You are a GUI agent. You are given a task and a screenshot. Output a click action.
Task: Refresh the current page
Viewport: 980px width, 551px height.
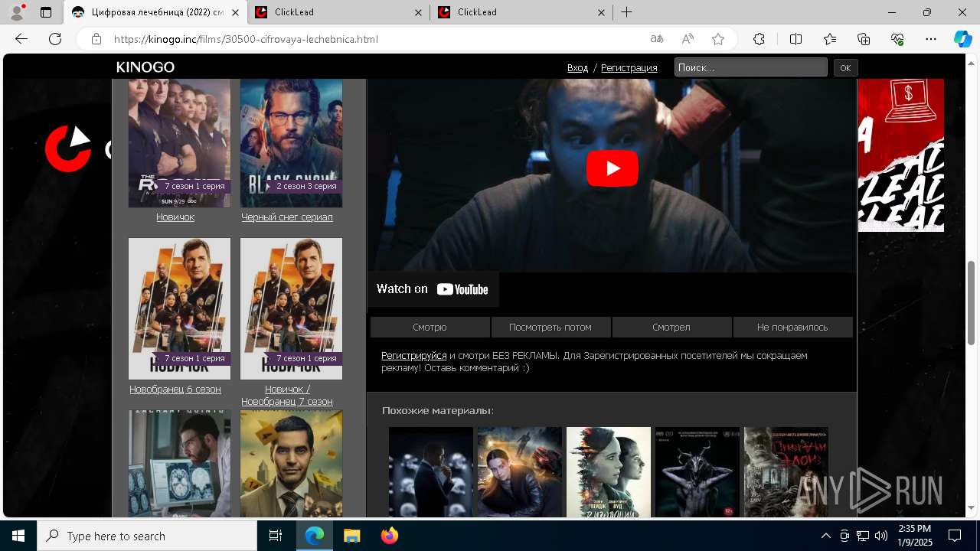tap(55, 39)
